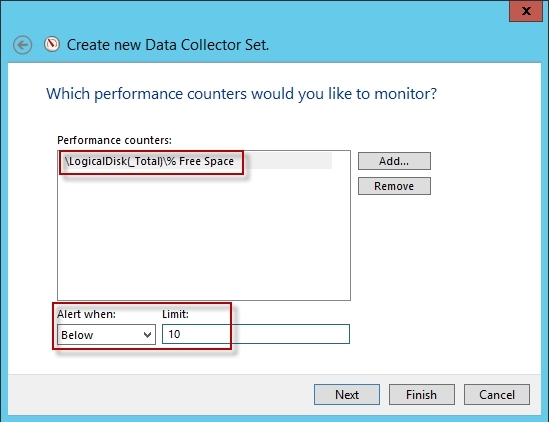549x422 pixels.
Task: Expand the chevron arrow beside Below
Action: coord(147,335)
